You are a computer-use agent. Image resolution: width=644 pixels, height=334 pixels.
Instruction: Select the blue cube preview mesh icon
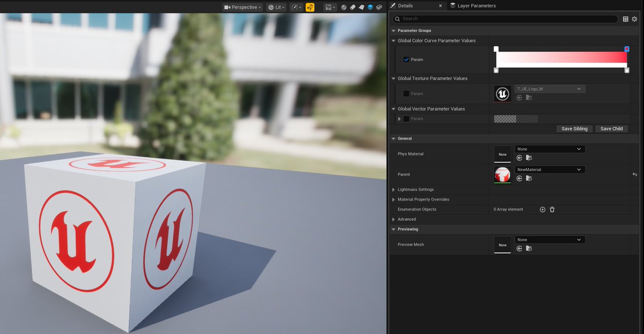[x=370, y=7]
